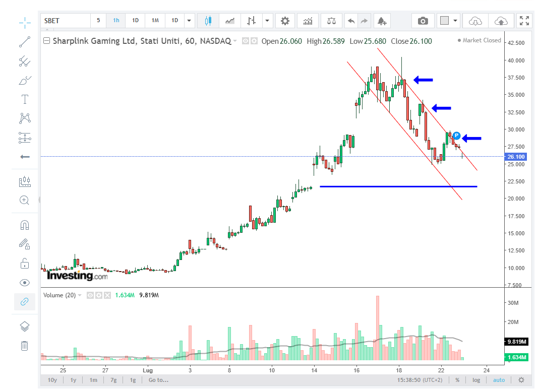This screenshot has height=392, width=538.
Task: Toggle percentage scale
Action: pyautogui.click(x=457, y=380)
